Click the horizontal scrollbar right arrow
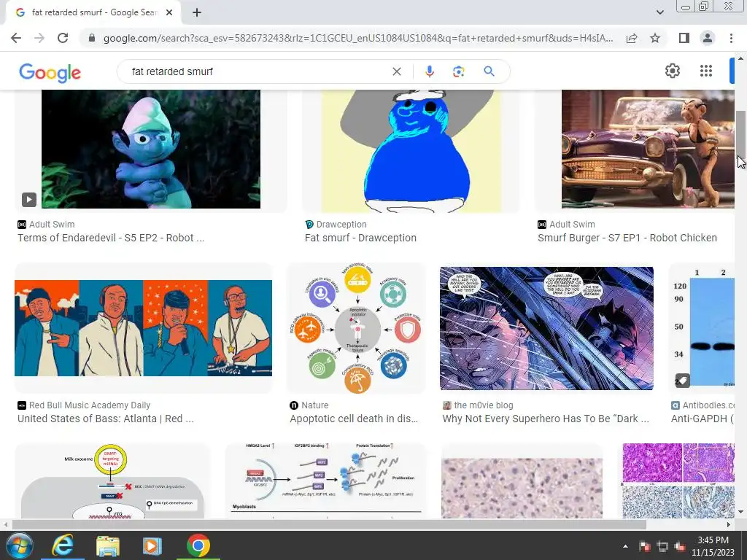 (x=729, y=524)
